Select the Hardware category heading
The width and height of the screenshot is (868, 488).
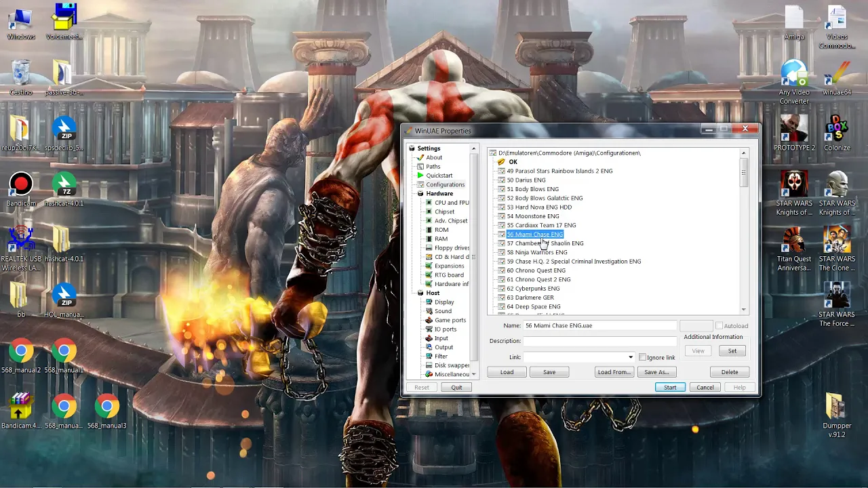click(x=439, y=193)
